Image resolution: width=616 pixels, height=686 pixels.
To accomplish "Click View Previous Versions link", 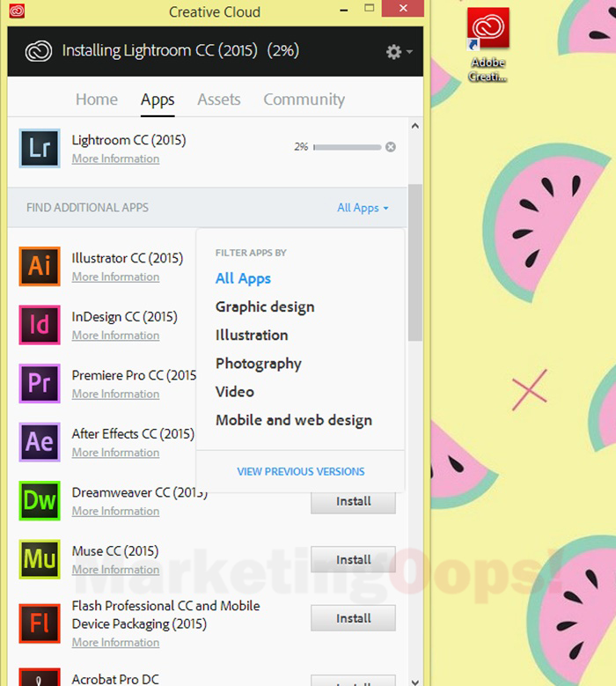I will point(301,472).
